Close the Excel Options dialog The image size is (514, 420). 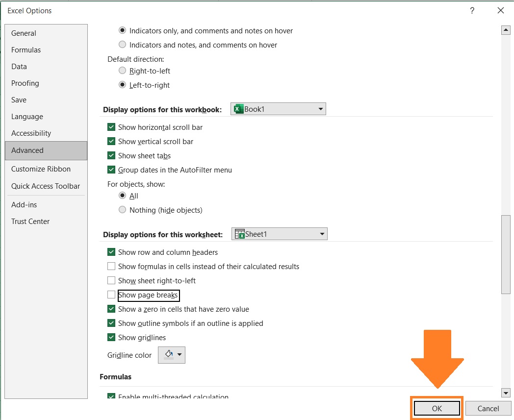click(501, 10)
